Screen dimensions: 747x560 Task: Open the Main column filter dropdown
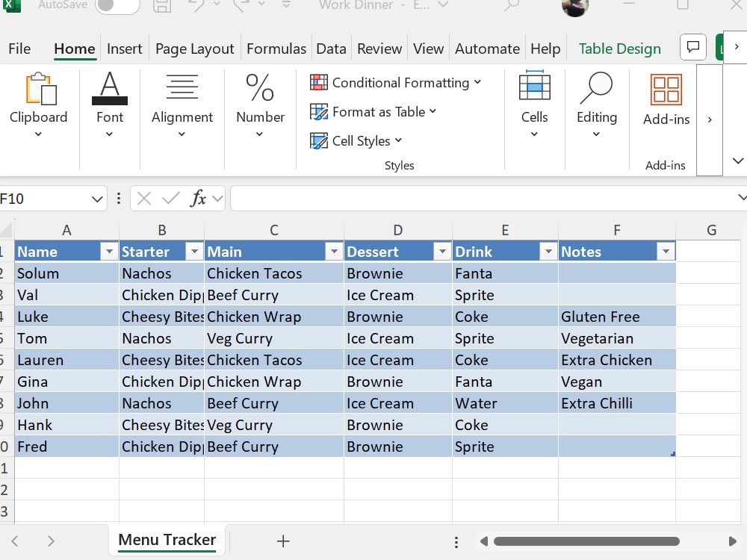click(x=334, y=251)
